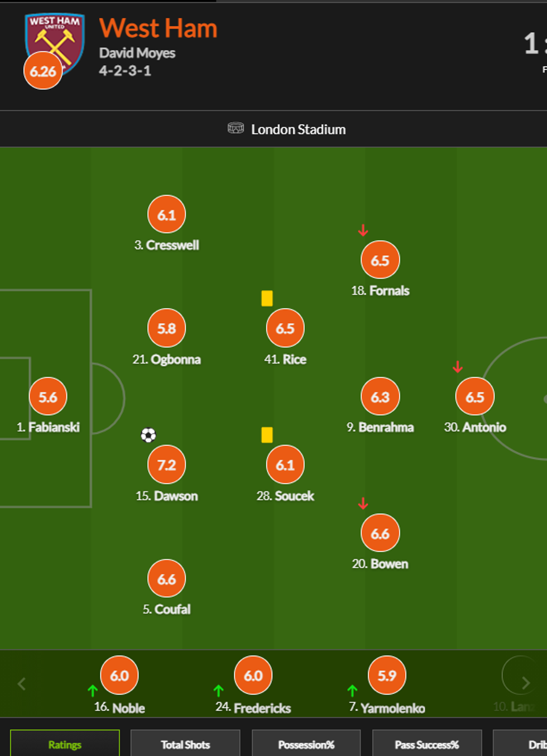
Task: Click the green sub-on arrow beside Noble
Action: point(93,691)
